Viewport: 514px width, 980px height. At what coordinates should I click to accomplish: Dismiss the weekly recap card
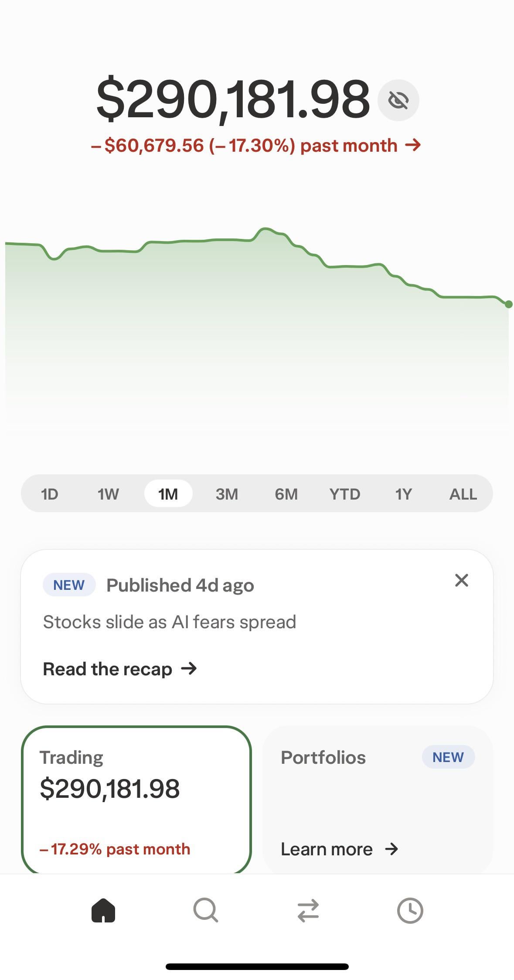(461, 580)
